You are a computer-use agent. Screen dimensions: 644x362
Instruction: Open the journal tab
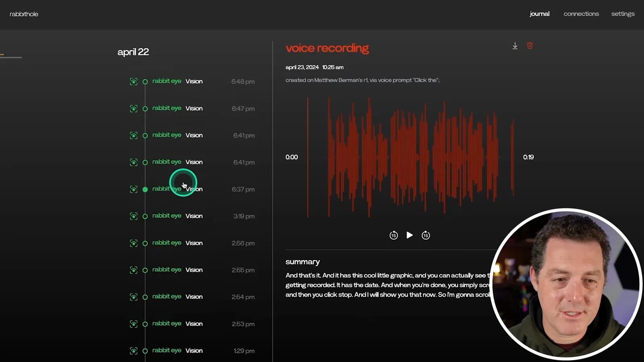click(539, 14)
